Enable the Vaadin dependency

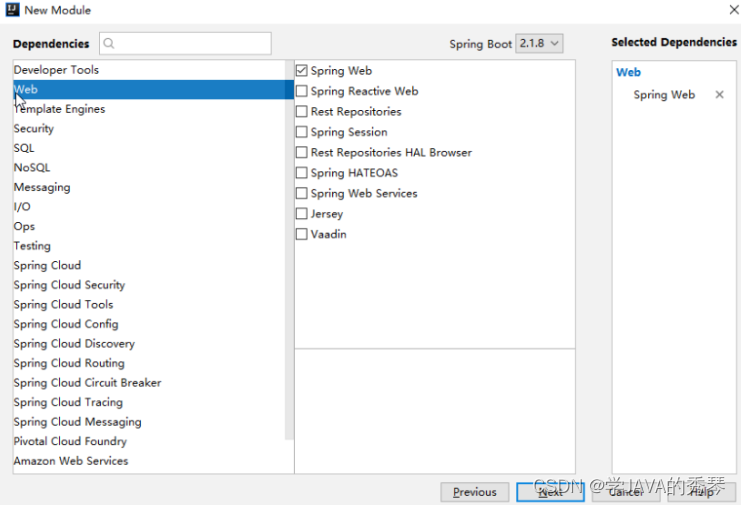[x=302, y=234]
